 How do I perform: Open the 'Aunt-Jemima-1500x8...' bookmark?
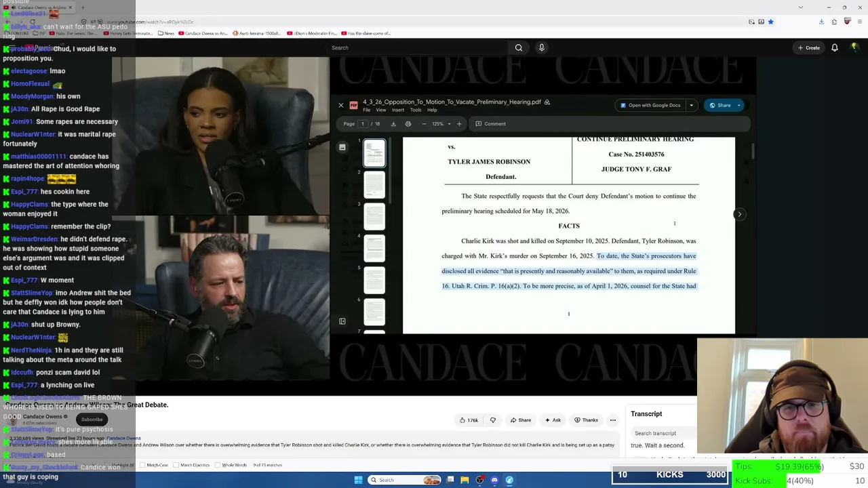click(258, 33)
